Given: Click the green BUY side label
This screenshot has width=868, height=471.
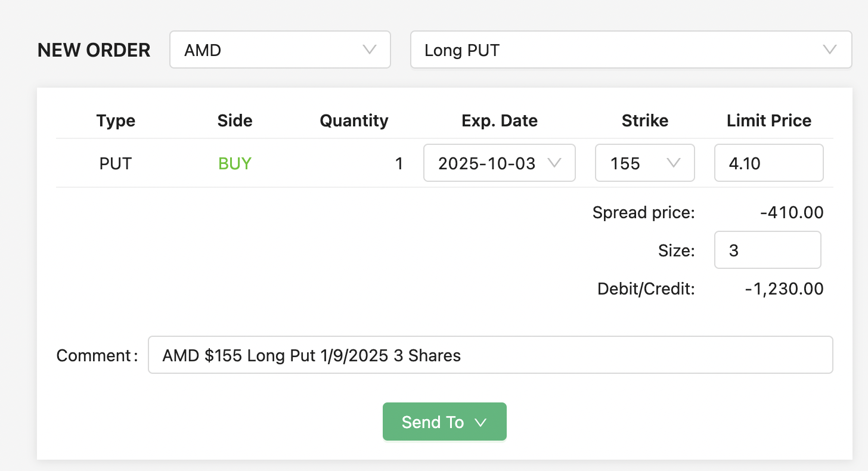Looking at the screenshot, I should [x=235, y=163].
